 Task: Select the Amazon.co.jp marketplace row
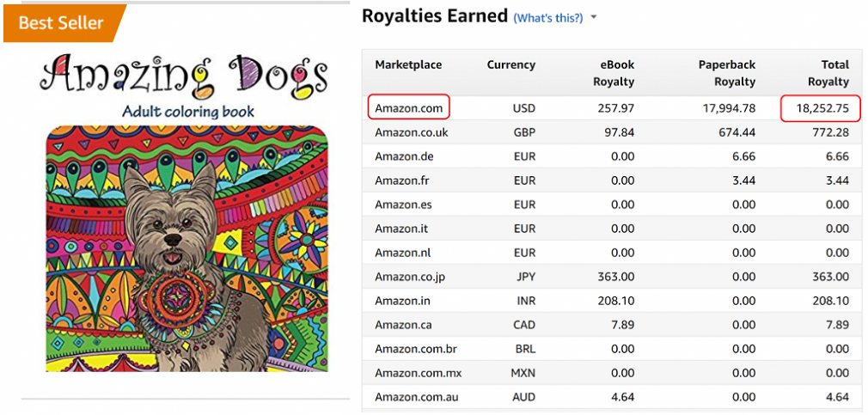(612, 277)
